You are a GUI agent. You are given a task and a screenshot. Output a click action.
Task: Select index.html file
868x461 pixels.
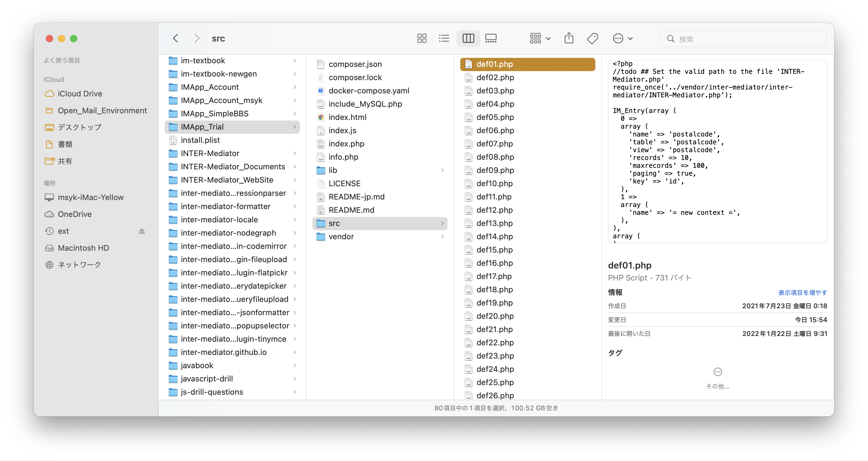(x=380, y=117)
